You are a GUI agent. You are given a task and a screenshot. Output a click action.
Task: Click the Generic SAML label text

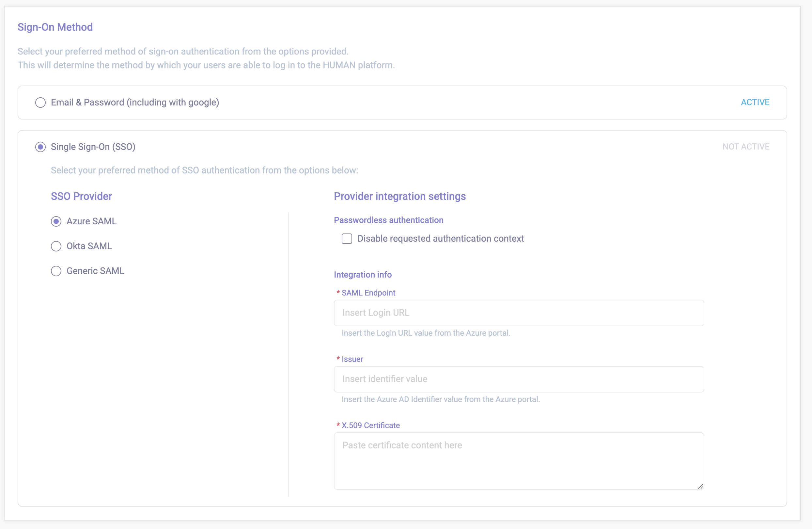95,271
